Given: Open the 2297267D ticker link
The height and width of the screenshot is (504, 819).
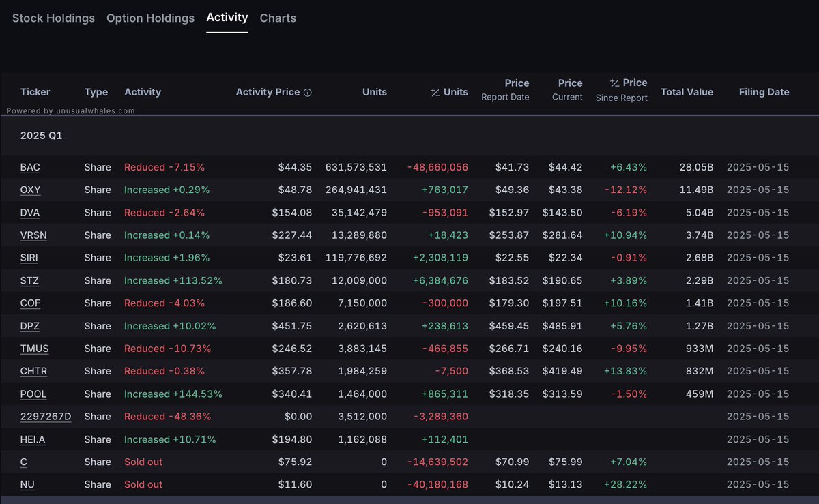Looking at the screenshot, I should (46, 416).
